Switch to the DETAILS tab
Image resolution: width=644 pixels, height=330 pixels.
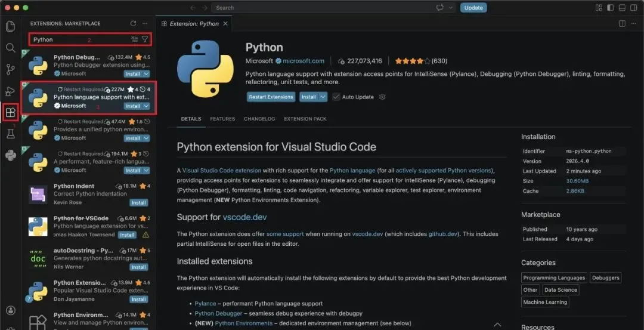coord(191,119)
